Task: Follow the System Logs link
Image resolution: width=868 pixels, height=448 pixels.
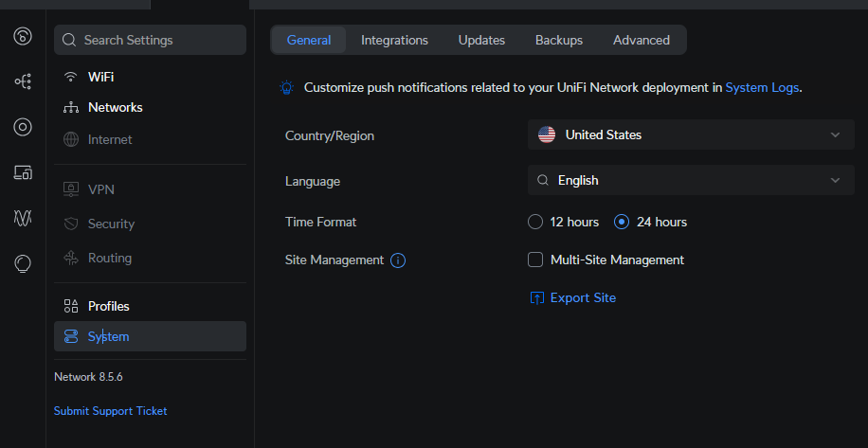Action: (x=762, y=87)
